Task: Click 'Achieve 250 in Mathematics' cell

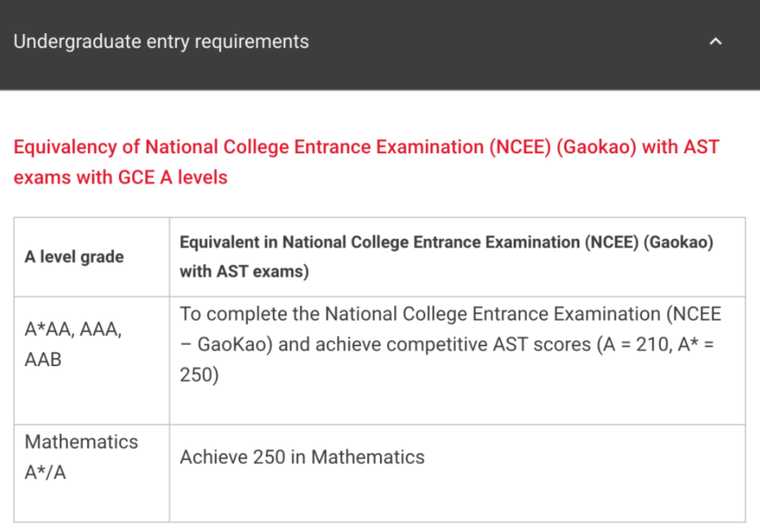Action: tap(302, 457)
